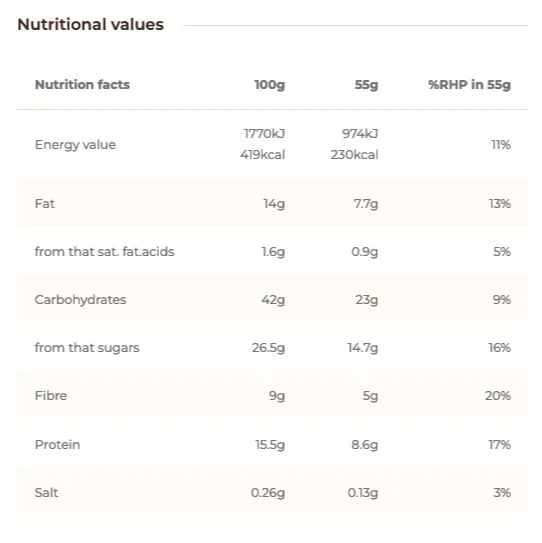Select the 8.6g protein value
Image resolution: width=542 pixels, height=543 pixels.
[365, 445]
